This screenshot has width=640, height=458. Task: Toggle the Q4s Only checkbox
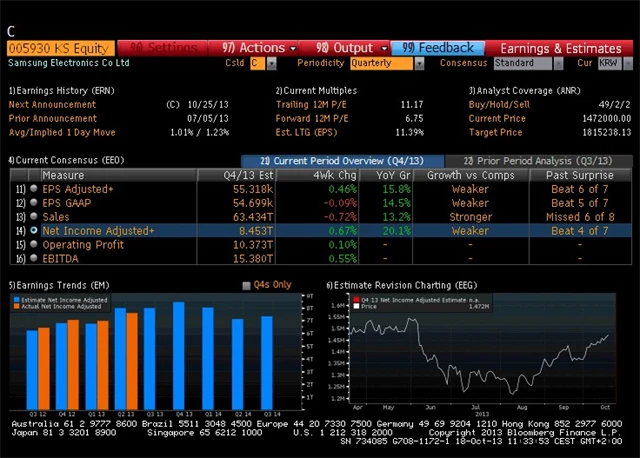click(247, 285)
